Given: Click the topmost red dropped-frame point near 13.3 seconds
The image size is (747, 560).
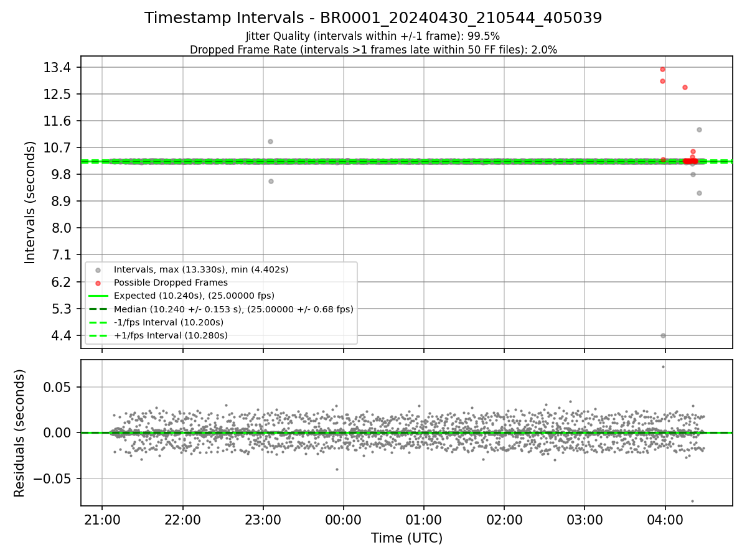Looking at the screenshot, I should click(x=662, y=69).
